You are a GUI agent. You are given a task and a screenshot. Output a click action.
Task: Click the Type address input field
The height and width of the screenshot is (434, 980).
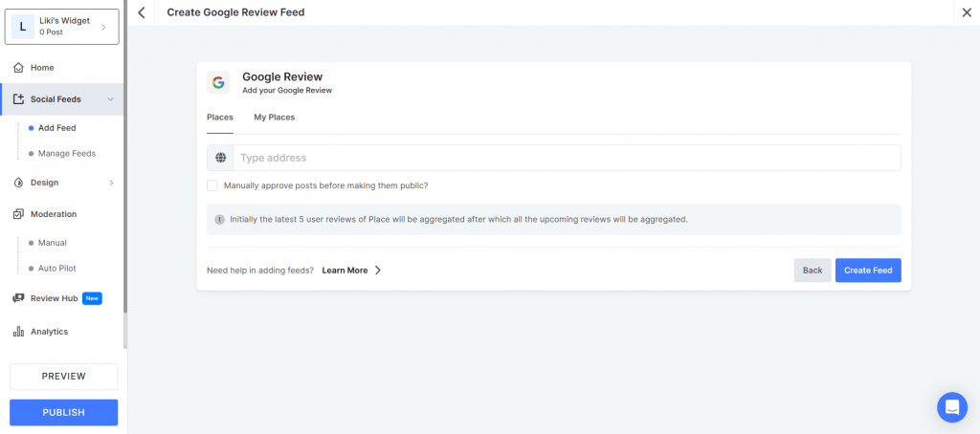coord(568,158)
